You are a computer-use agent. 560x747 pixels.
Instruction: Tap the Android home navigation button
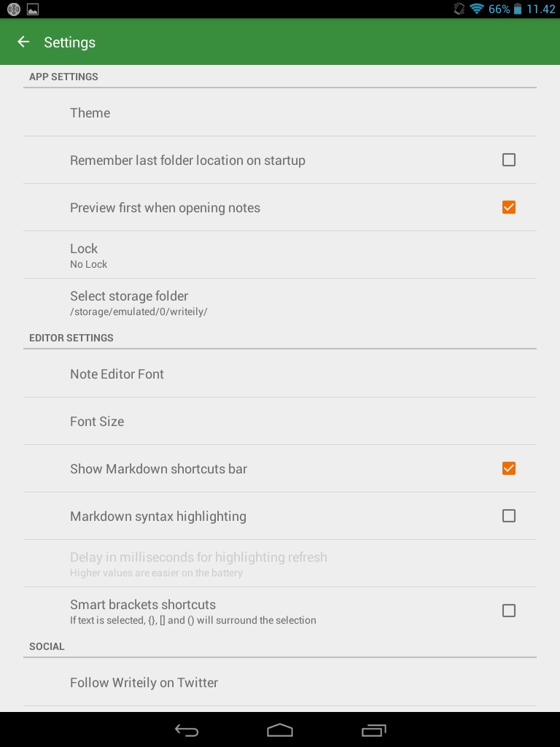[x=280, y=729]
